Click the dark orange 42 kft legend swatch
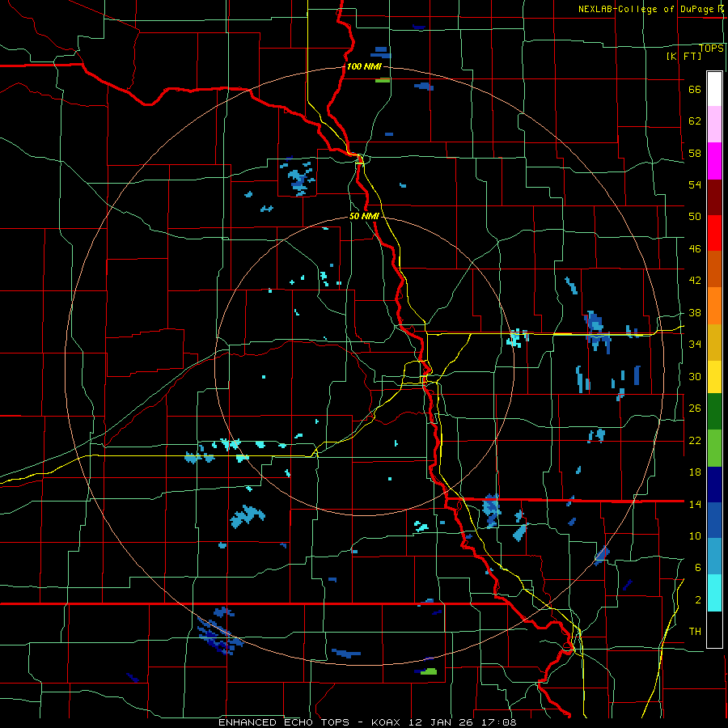Image resolution: width=728 pixels, height=728 pixels. click(714, 269)
